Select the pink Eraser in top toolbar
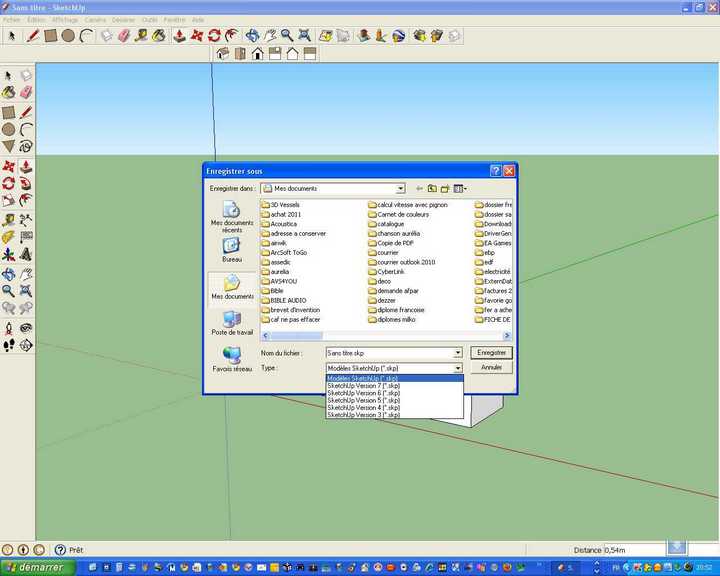This screenshot has height=576, width=720. point(124,36)
